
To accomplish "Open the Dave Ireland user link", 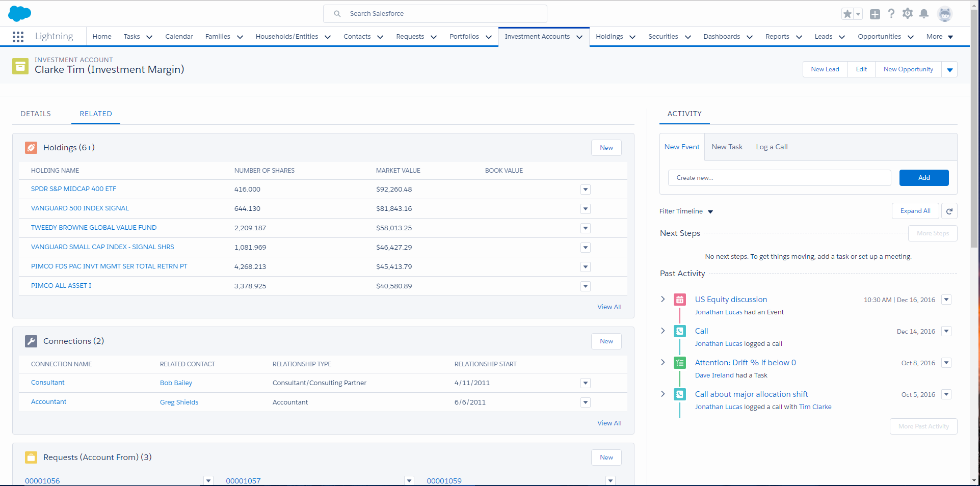I will pyautogui.click(x=714, y=375).
